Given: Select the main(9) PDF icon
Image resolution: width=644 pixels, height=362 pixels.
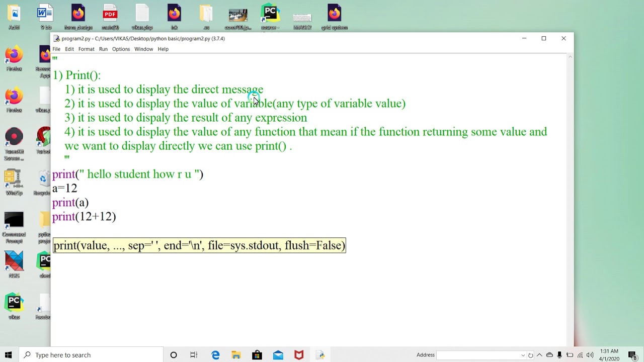Looking at the screenshot, I should click(110, 17).
